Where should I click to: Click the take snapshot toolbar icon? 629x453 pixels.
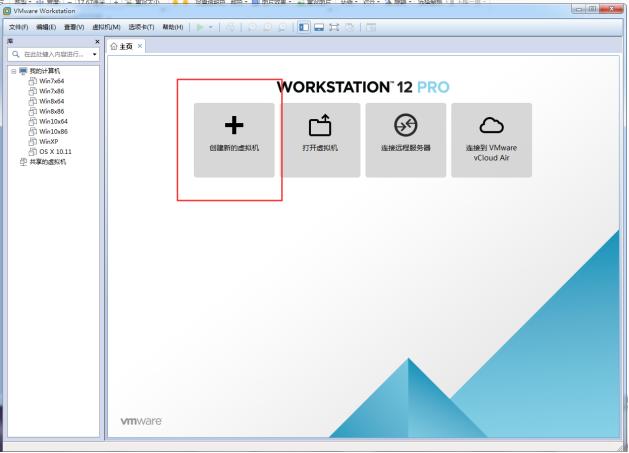252,27
